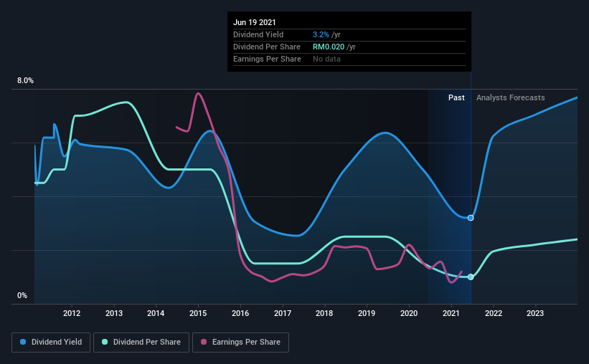
Task: Click the RM0.020 dividend per share value
Action: (x=329, y=47)
